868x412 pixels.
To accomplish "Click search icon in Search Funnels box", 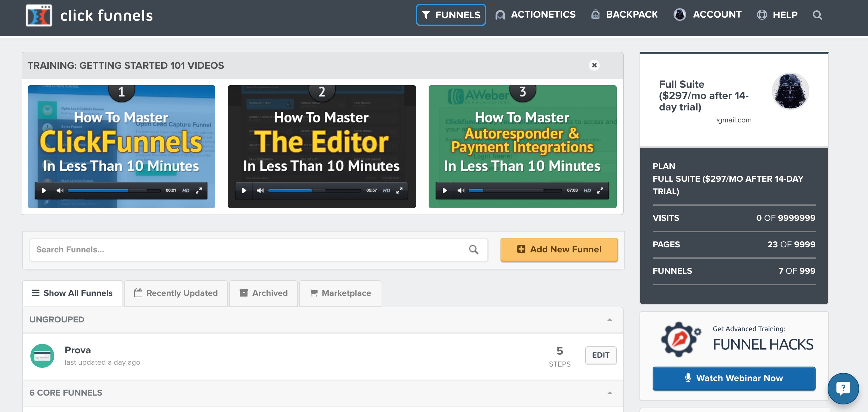I will pos(473,250).
